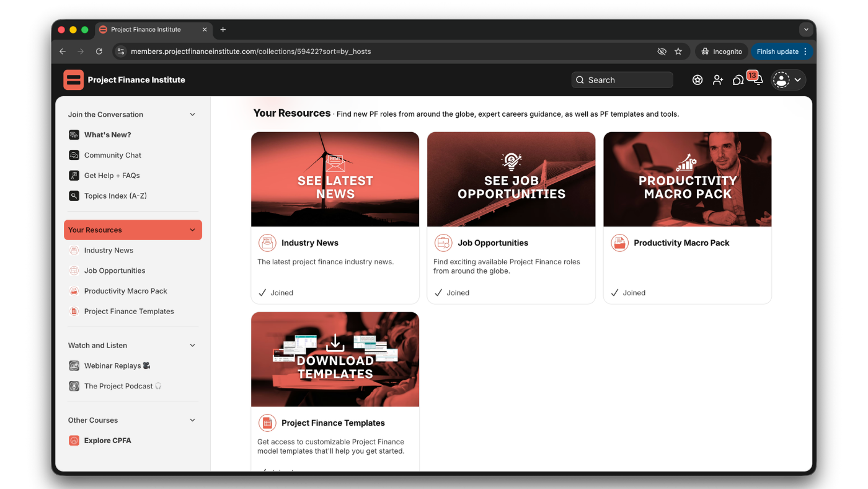
Task: Collapse the Your Resources section chevron
Action: pyautogui.click(x=192, y=230)
